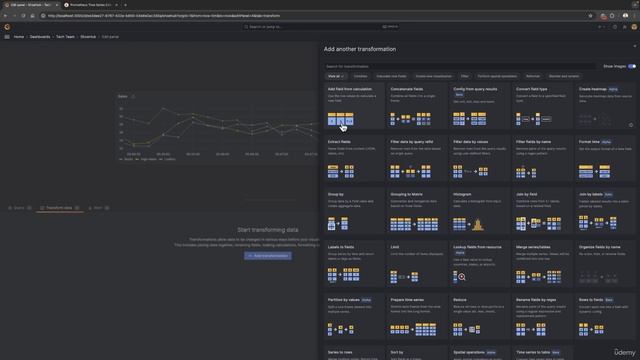The image size is (640, 360).
Task: Open a new browser tab
Action: pyautogui.click(x=125, y=5)
